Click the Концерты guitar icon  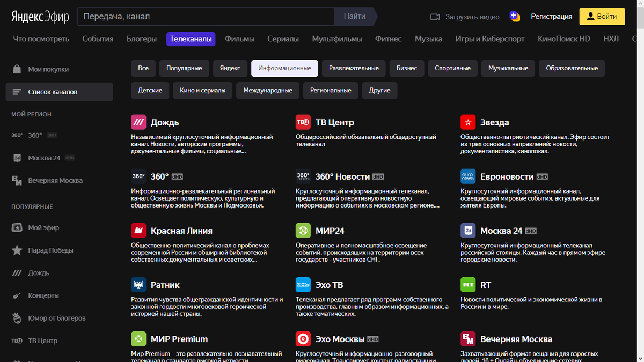(x=17, y=295)
